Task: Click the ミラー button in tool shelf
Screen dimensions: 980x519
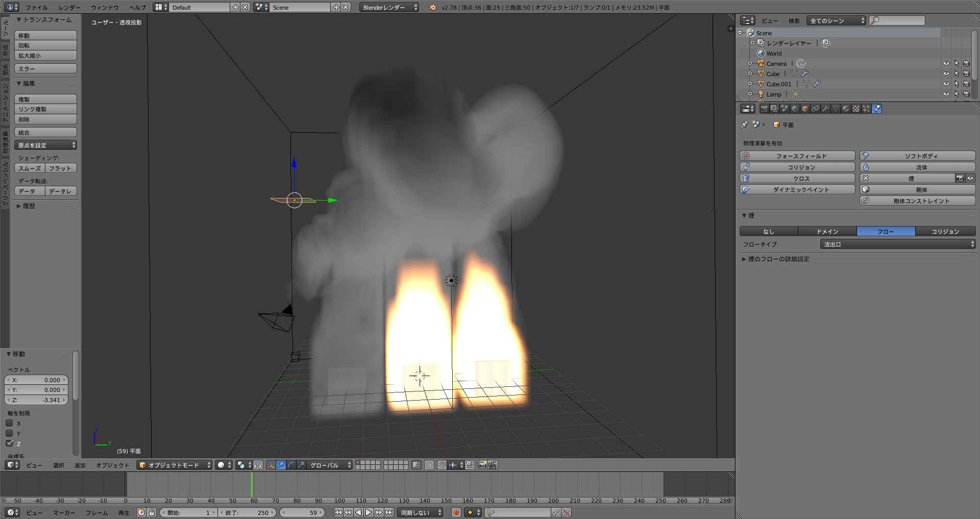Action: tap(45, 68)
